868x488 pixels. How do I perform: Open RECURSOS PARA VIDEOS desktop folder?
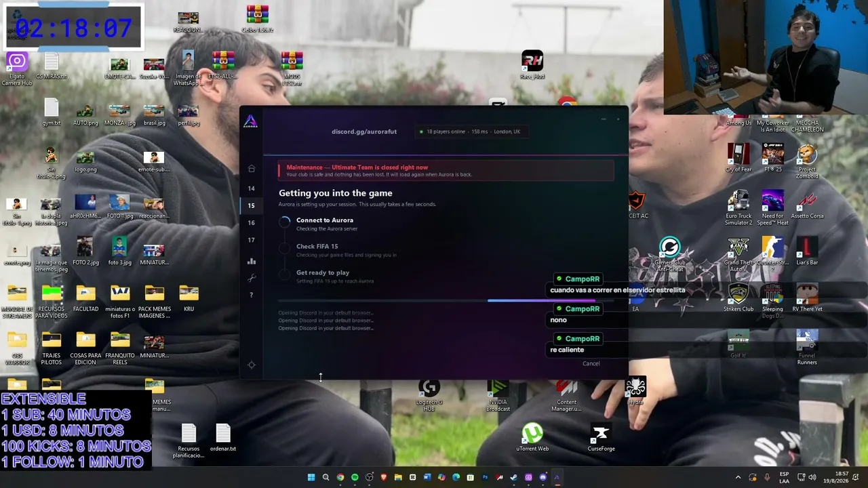[x=52, y=302]
